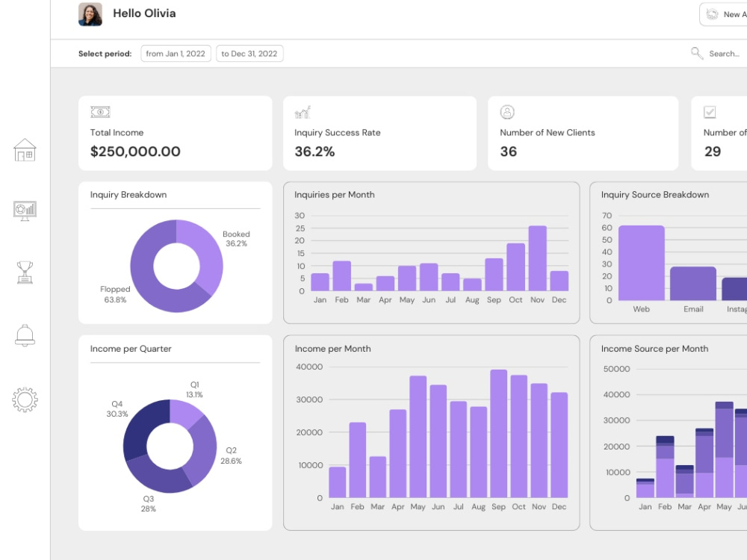Image resolution: width=747 pixels, height=560 pixels.
Task: Click the 'Number of New Clients' label
Action: pyautogui.click(x=548, y=132)
